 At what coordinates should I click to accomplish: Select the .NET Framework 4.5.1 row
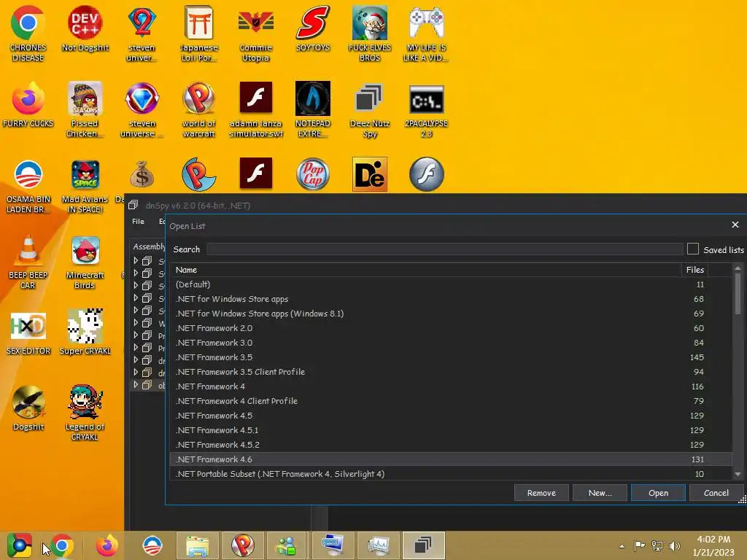451,430
